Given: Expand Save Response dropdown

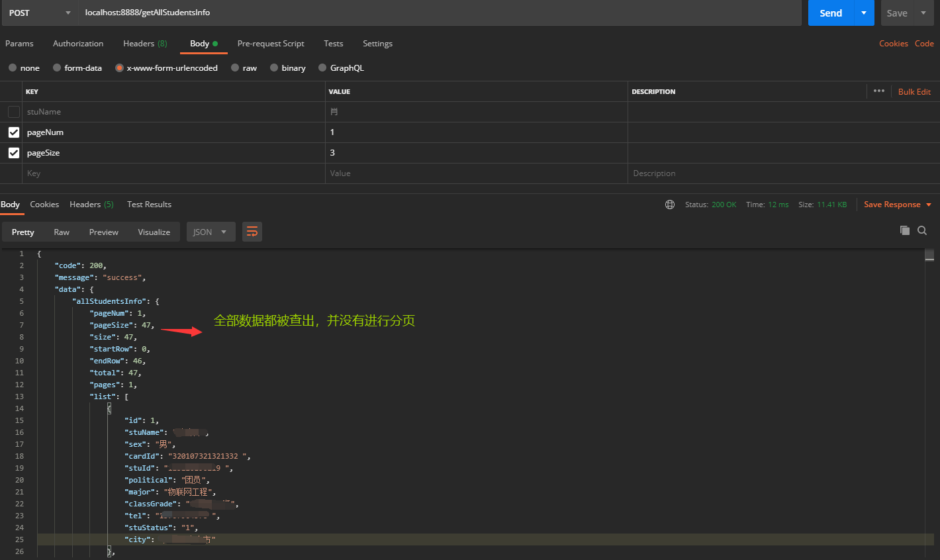Looking at the screenshot, I should [929, 205].
